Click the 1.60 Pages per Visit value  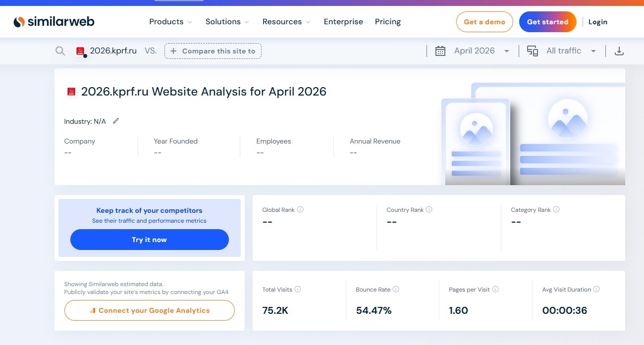(x=458, y=311)
